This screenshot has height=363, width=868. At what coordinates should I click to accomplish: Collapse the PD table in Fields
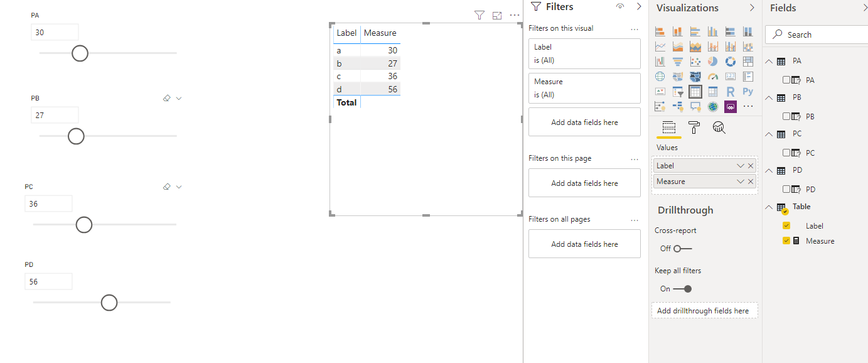coord(769,171)
